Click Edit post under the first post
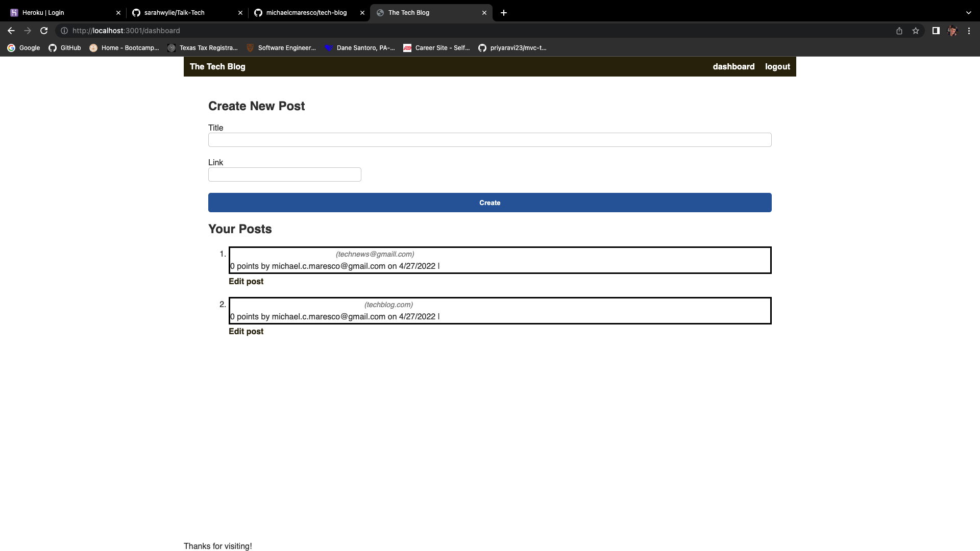The width and height of the screenshot is (980, 551). point(246,281)
